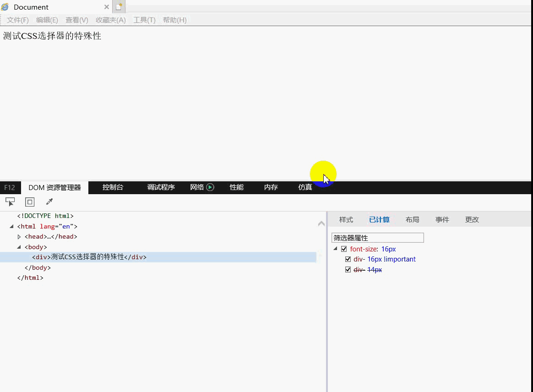This screenshot has height=392, width=533.
Task: Collapse the font-size computed property group
Action: click(336, 249)
